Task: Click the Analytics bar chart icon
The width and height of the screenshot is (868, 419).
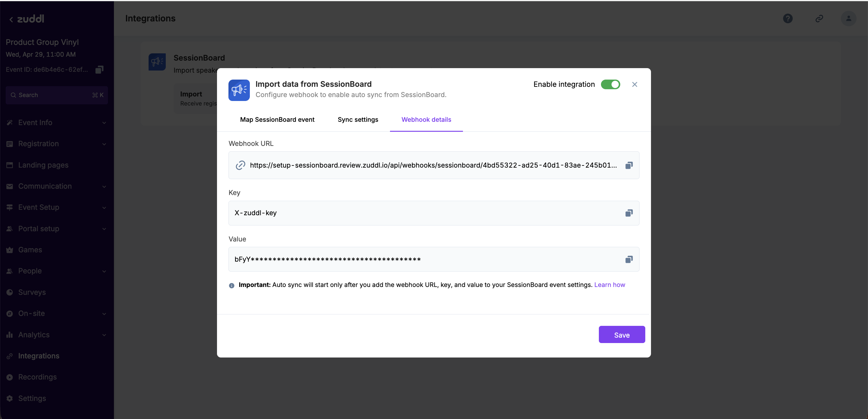Action: click(9, 335)
